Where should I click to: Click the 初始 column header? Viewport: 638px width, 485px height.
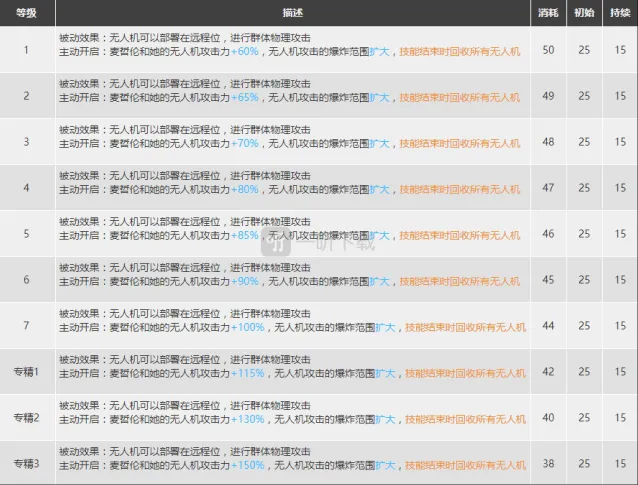(x=584, y=13)
